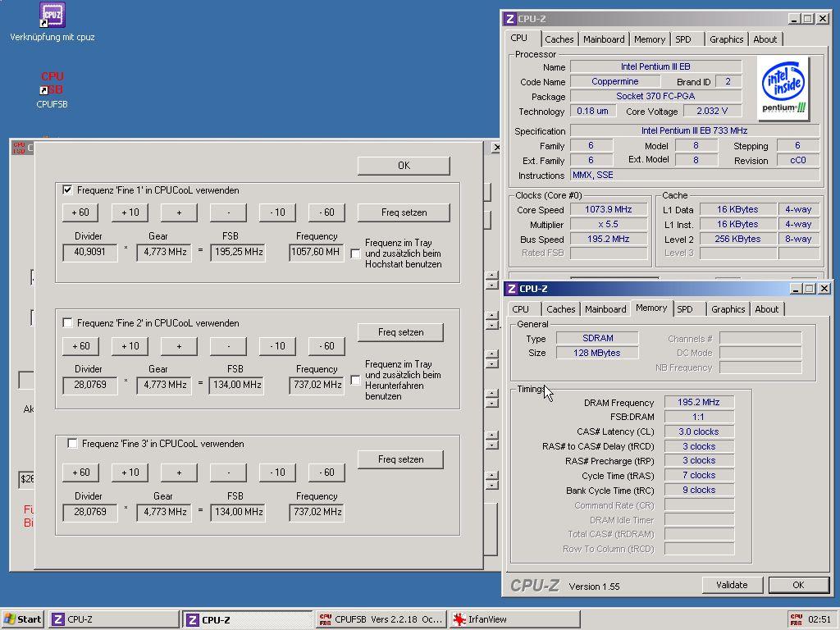Click '-' step button in Fine 2

pos(228,346)
